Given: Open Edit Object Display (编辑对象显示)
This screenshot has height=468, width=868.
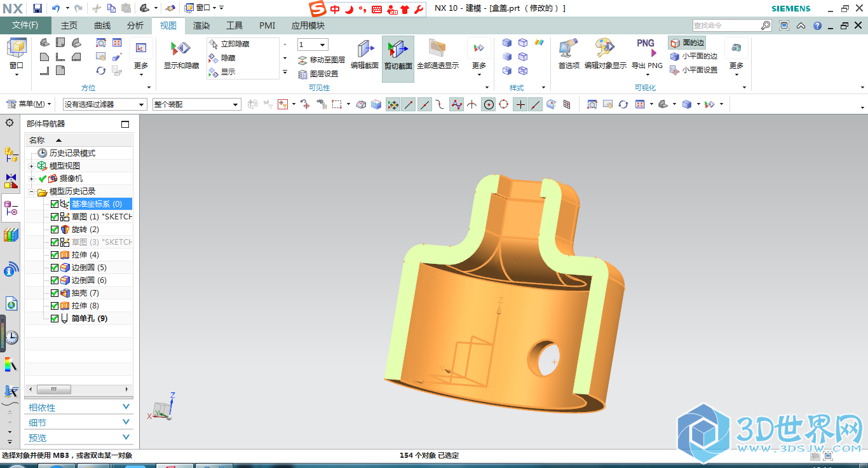Looking at the screenshot, I should pyautogui.click(x=605, y=54).
